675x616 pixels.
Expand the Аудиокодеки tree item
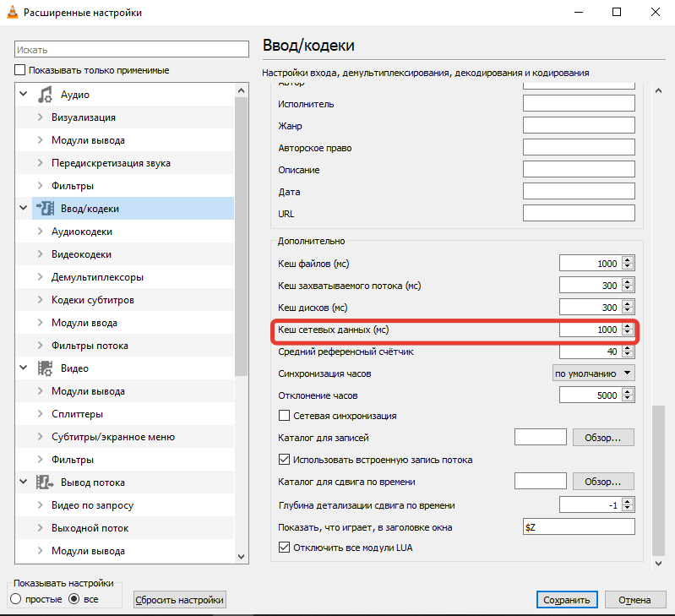(x=40, y=232)
